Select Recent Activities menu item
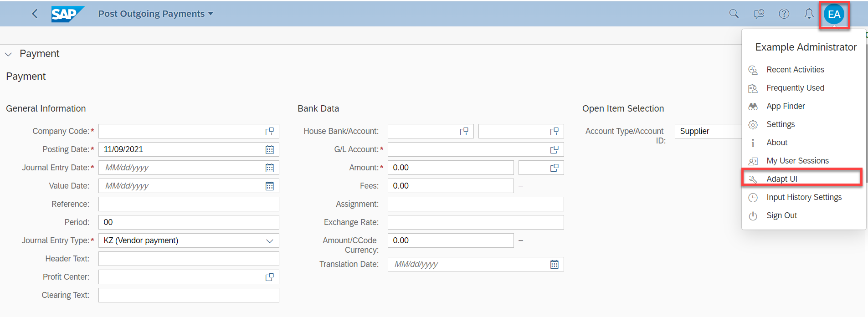The height and width of the screenshot is (317, 868). coord(804,70)
